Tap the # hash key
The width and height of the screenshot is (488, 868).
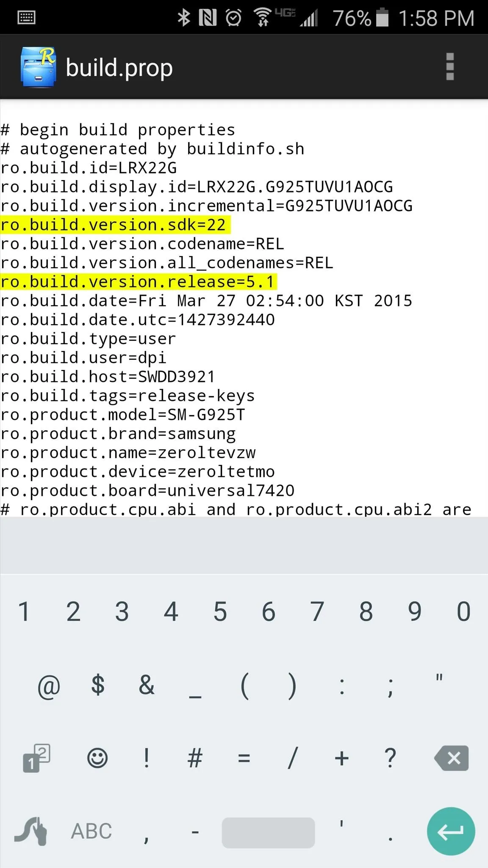click(195, 758)
